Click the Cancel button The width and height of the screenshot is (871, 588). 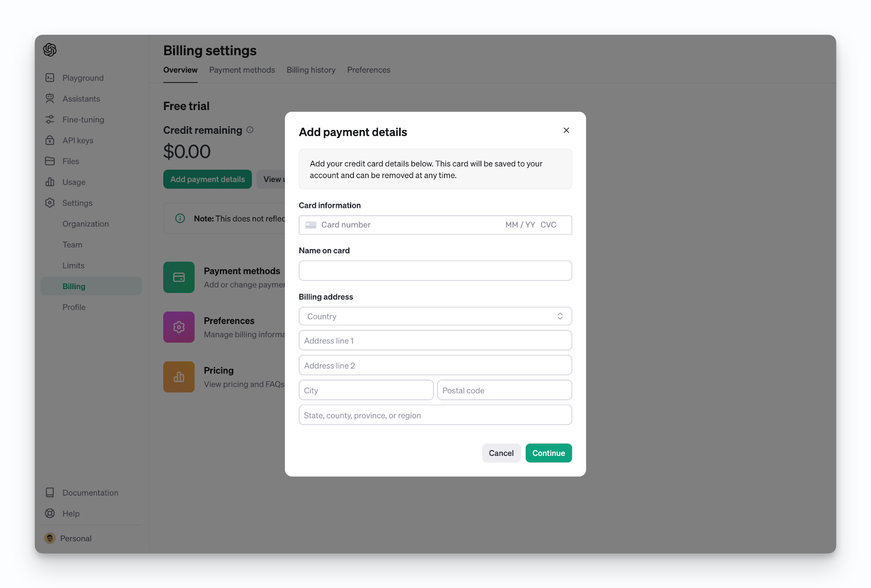tap(501, 453)
